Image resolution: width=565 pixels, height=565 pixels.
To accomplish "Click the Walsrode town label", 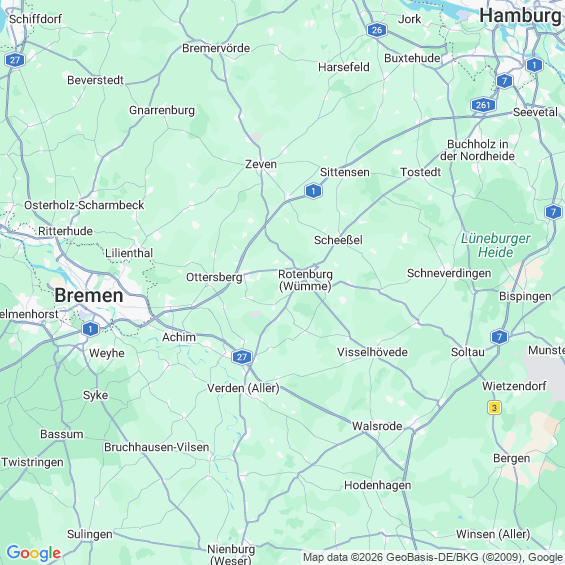I will pyautogui.click(x=377, y=426).
